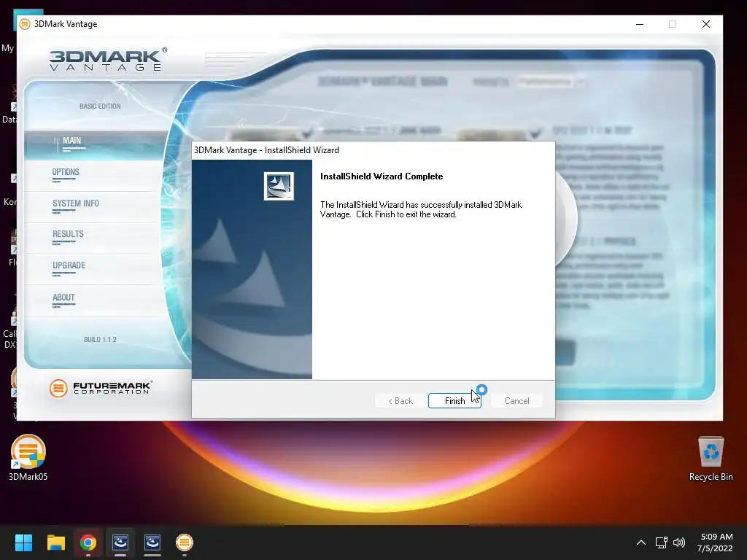Click BUILD 1.1.2 text

tap(100, 340)
